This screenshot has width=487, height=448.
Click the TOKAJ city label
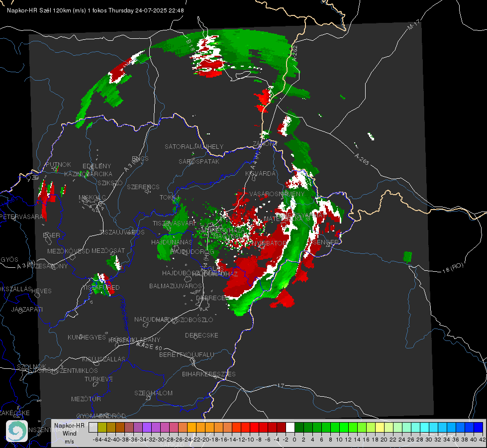(170, 198)
